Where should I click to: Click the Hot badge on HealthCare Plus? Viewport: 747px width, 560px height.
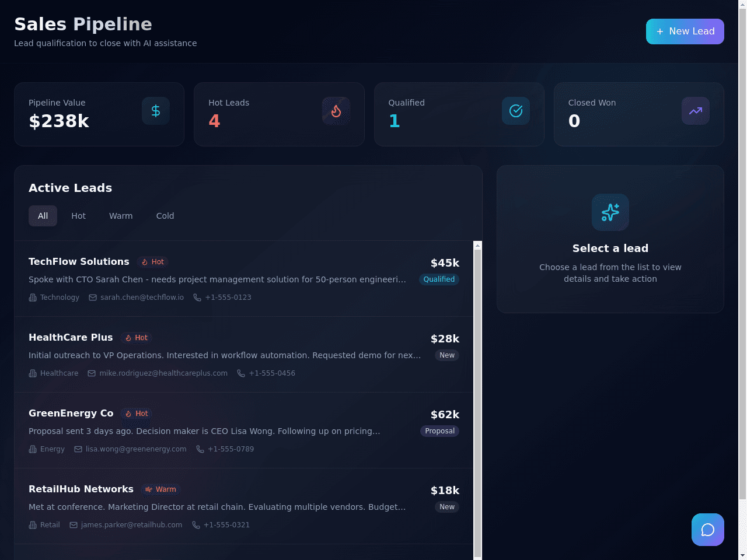click(137, 338)
